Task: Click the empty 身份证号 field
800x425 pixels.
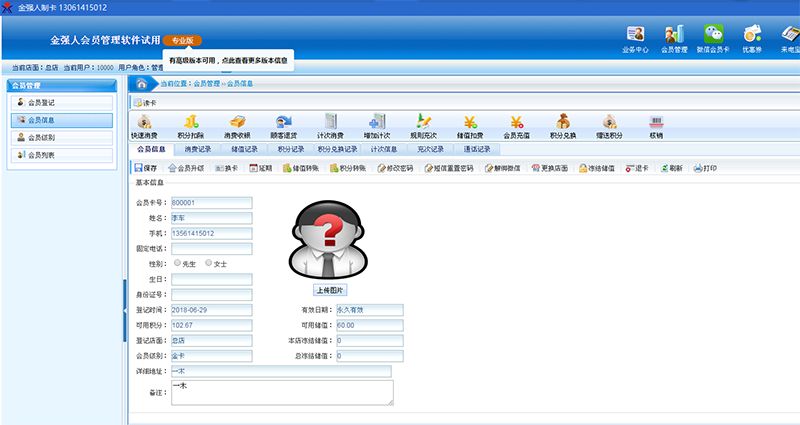Action: 212,294
